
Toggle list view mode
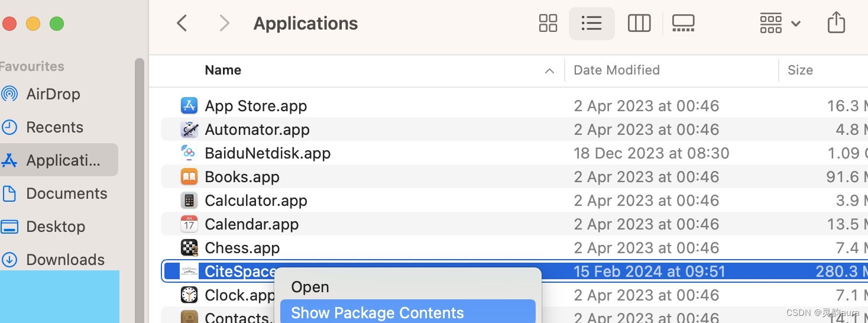[x=591, y=24]
